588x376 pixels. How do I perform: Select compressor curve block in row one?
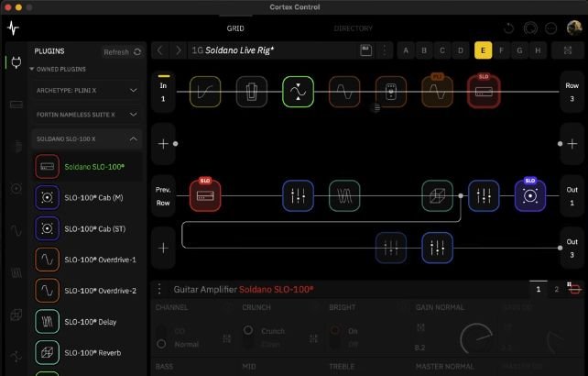(x=205, y=92)
